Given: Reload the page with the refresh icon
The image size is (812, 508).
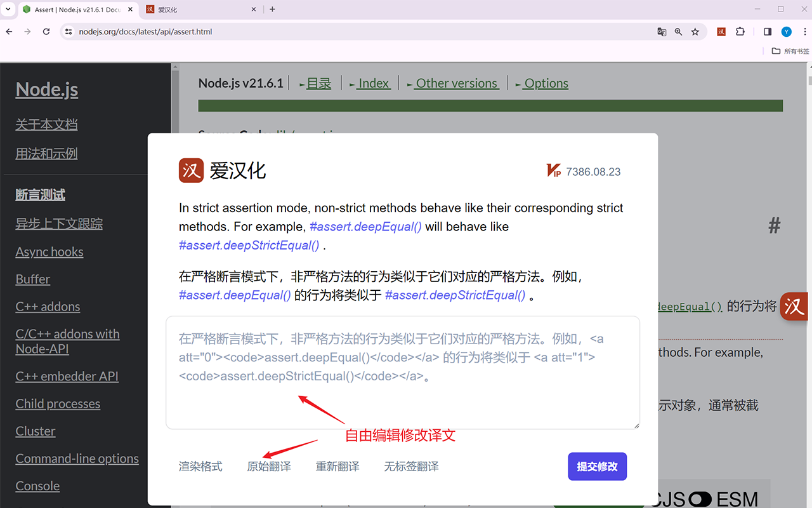Looking at the screenshot, I should [x=46, y=31].
